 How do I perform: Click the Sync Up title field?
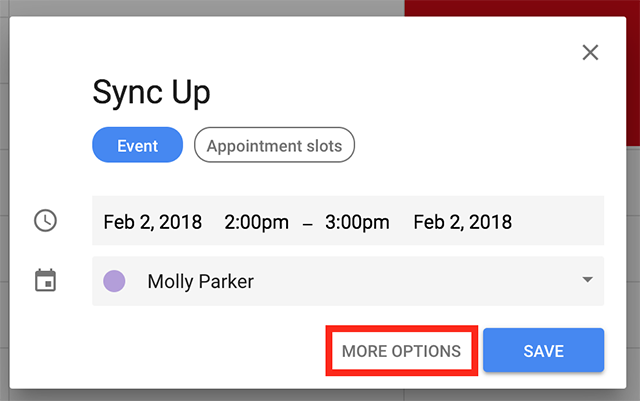(x=152, y=92)
